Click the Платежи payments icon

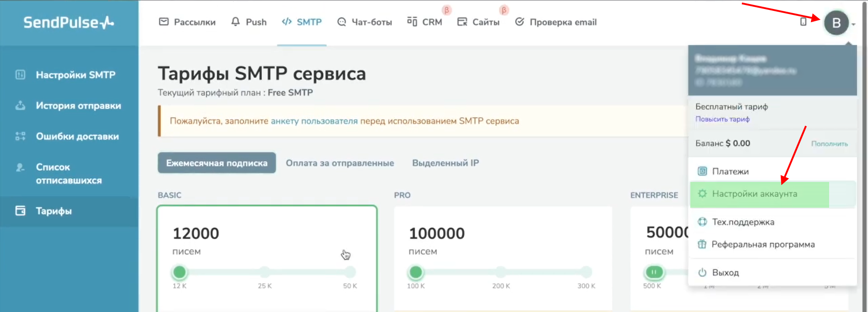[x=702, y=171]
